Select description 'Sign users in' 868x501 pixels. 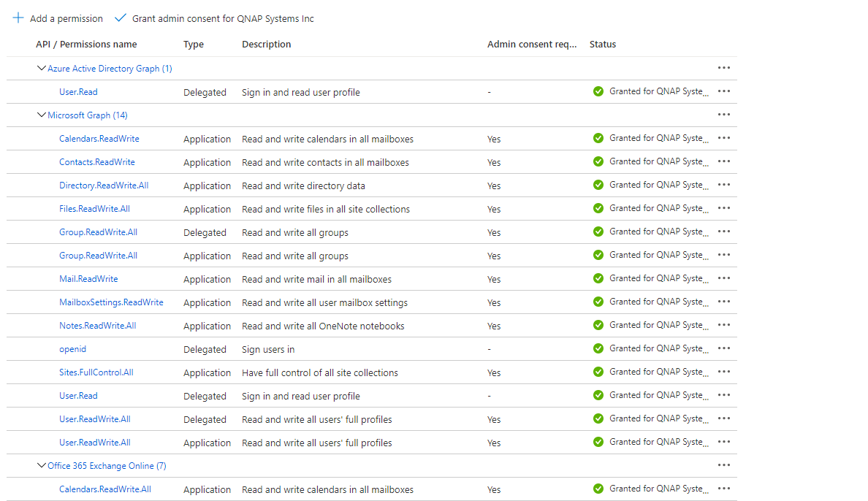point(268,350)
